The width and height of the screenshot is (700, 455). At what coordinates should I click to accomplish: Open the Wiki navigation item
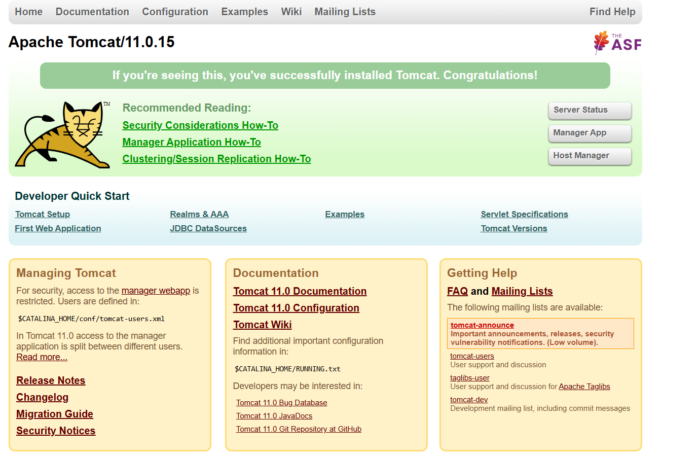[x=291, y=12]
